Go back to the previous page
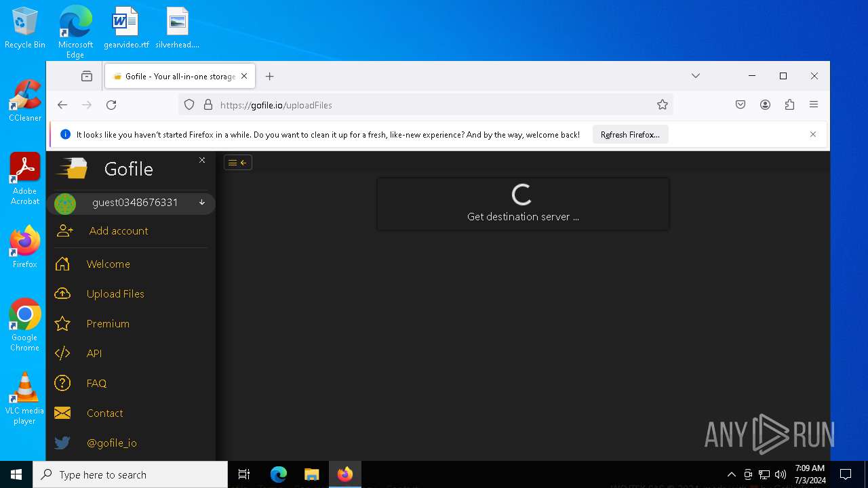The image size is (868, 488). coord(62,104)
